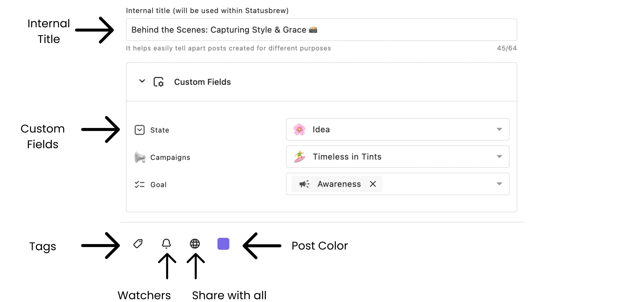Open the State dropdown showing Idea
The height and width of the screenshot is (302, 644).
(x=499, y=129)
